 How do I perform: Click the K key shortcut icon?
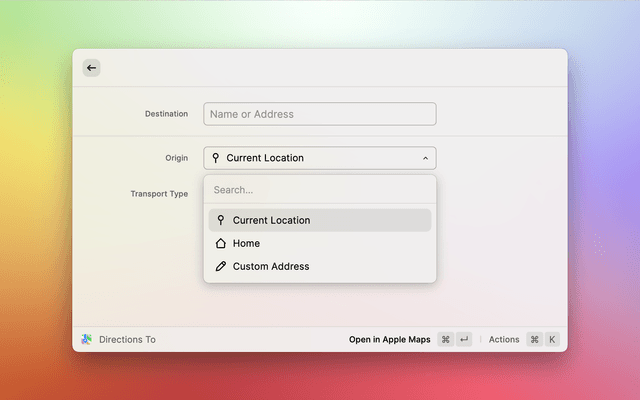(551, 340)
